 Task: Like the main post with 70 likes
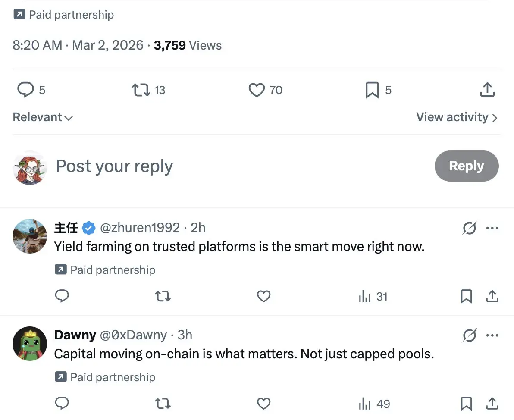(x=257, y=90)
